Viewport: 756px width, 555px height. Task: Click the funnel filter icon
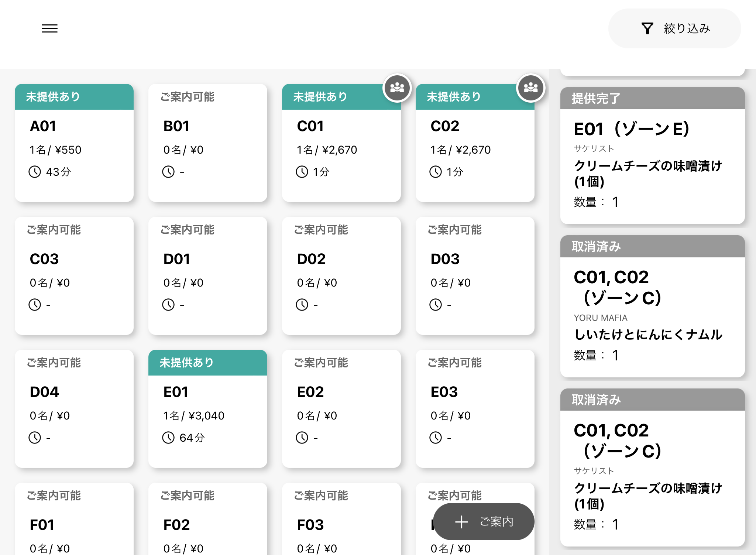pos(647,28)
